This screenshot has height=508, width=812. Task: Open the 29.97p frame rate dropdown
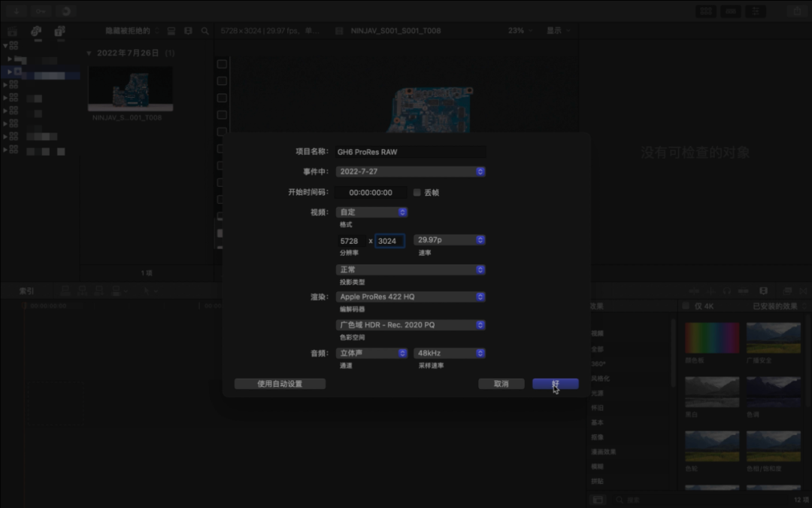pos(450,240)
